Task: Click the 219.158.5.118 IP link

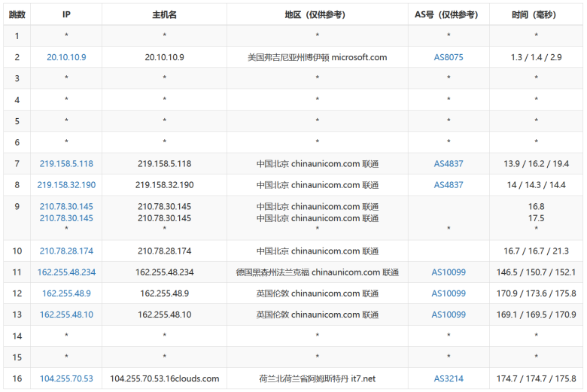Action: [x=66, y=164]
